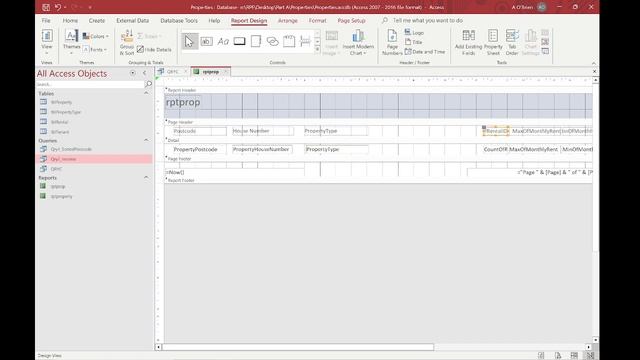Image resolution: width=640 pixels, height=360 pixels.
Task: Open the All Access Objects dropdown menu
Action: pyautogui.click(x=133, y=73)
